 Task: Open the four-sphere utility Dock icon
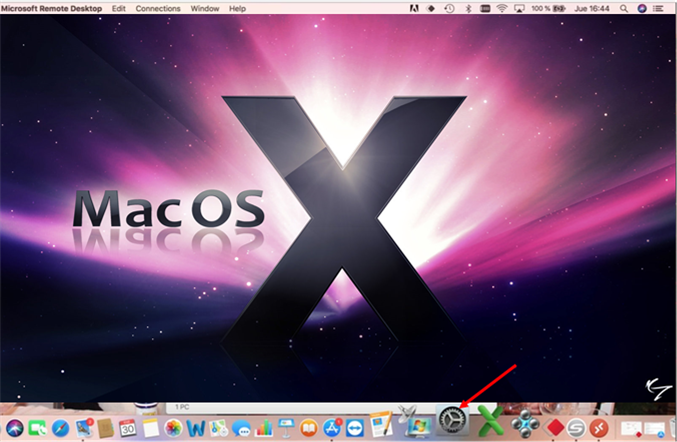(x=525, y=424)
